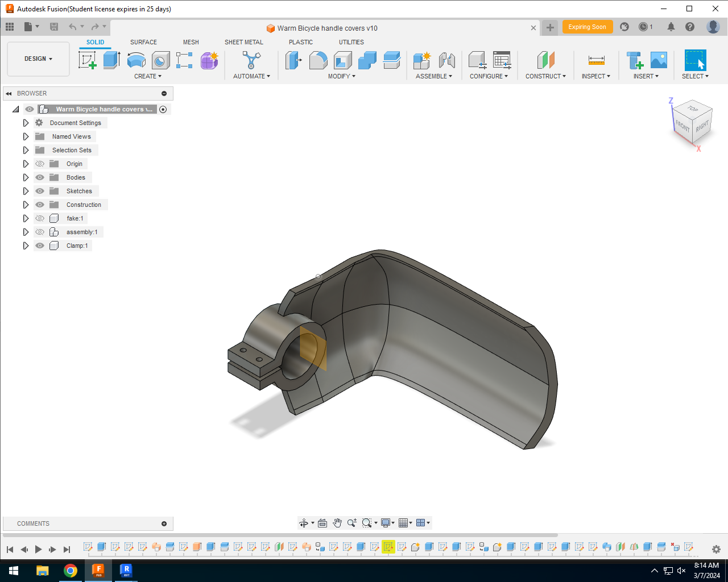Image resolution: width=728 pixels, height=582 pixels.
Task: Click the Expiring Soon button
Action: point(588,27)
